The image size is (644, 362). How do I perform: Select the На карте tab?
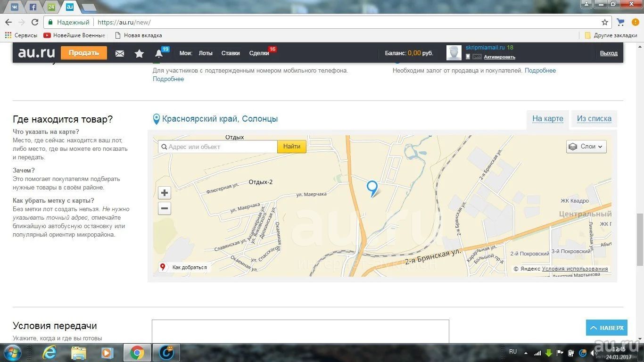(x=548, y=119)
